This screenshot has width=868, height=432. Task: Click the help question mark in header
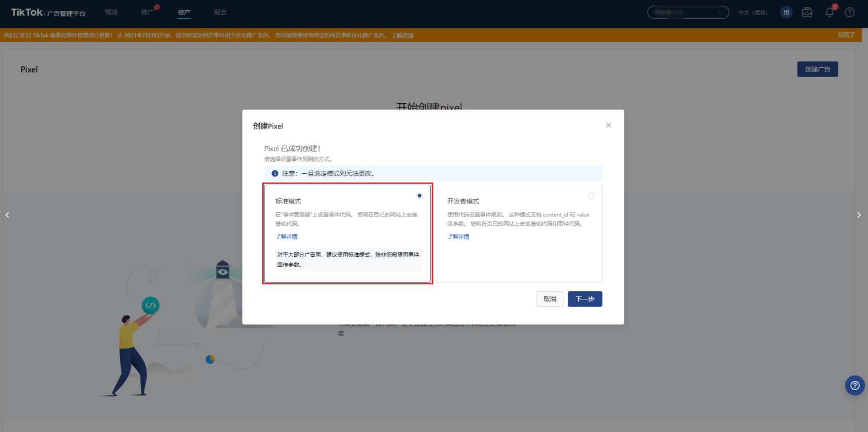[x=850, y=13]
